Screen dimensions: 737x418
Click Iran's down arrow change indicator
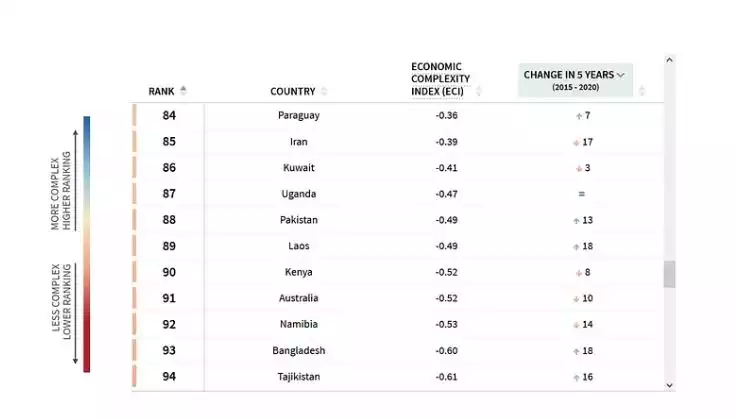pos(576,142)
